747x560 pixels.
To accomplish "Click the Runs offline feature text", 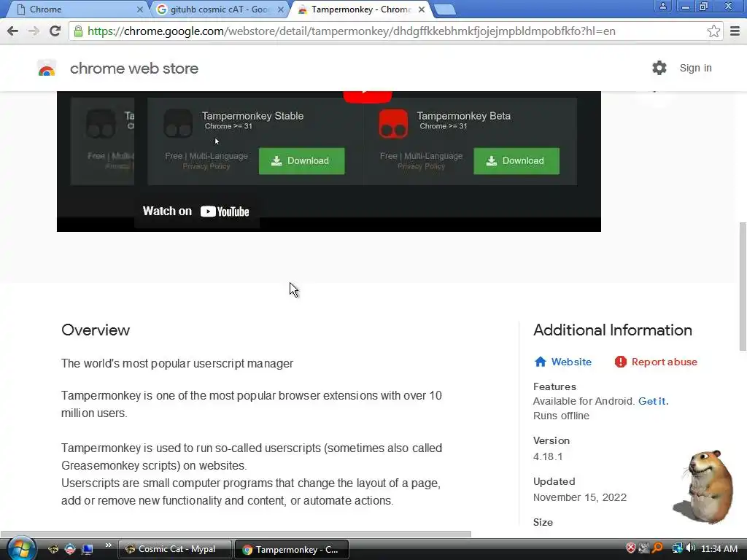I will [561, 416].
